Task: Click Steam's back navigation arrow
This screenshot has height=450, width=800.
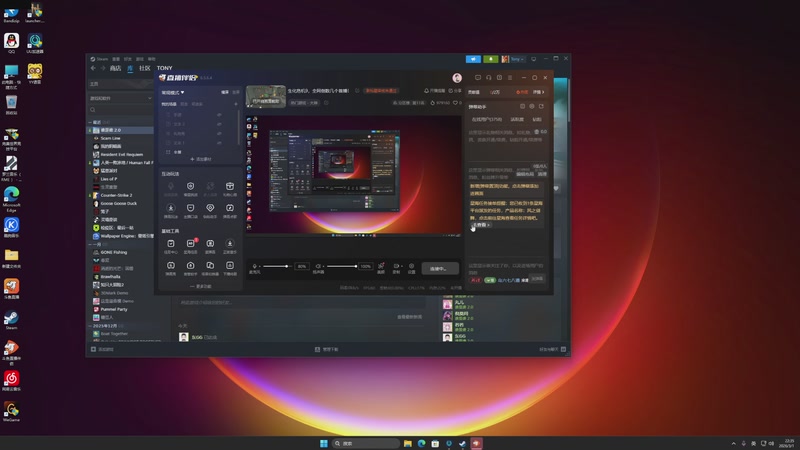Action: pyautogui.click(x=93, y=68)
